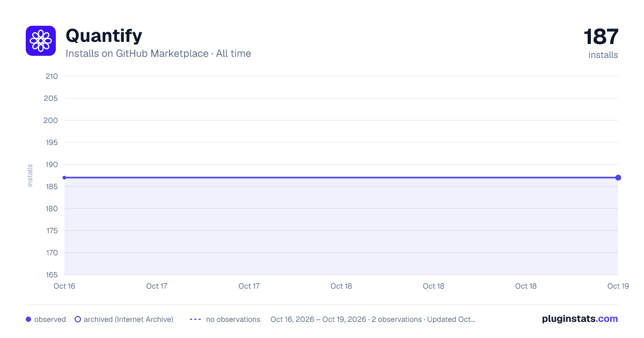Screen dimensions: 644x338
Task: Click the dashed 'no observations' legend marker
Action: click(195, 319)
